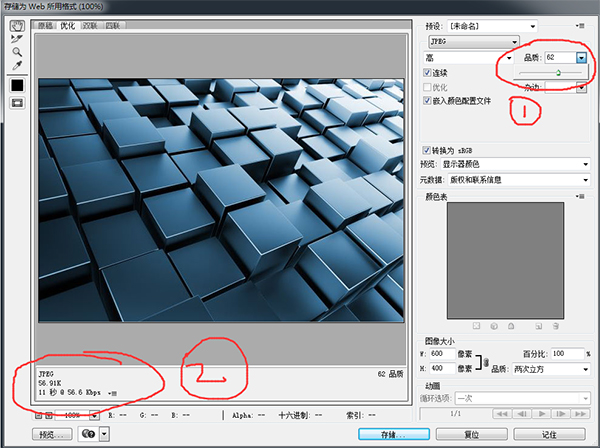Switch to the 四联 tab
This screenshot has width=600, height=448.
tap(113, 26)
